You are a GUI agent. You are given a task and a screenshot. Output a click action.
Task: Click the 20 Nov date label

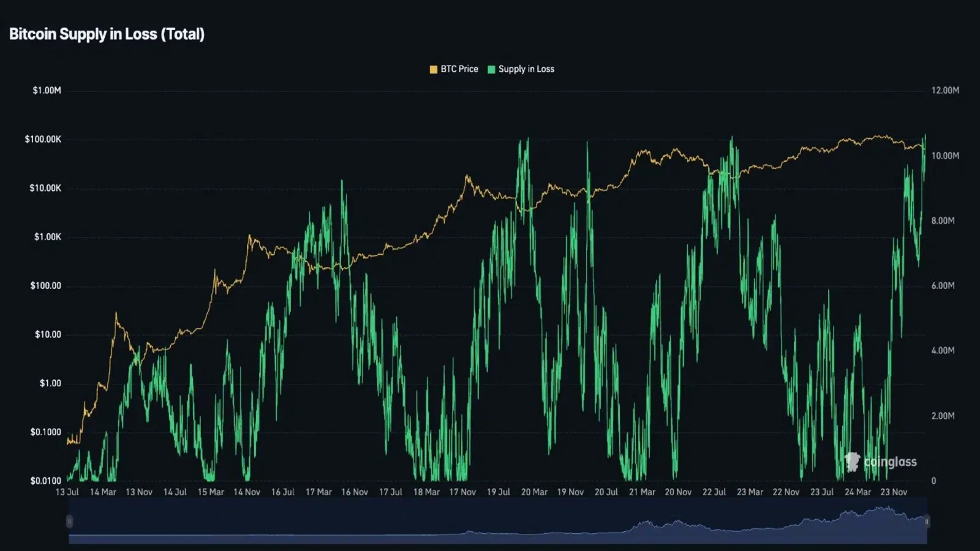coord(678,492)
